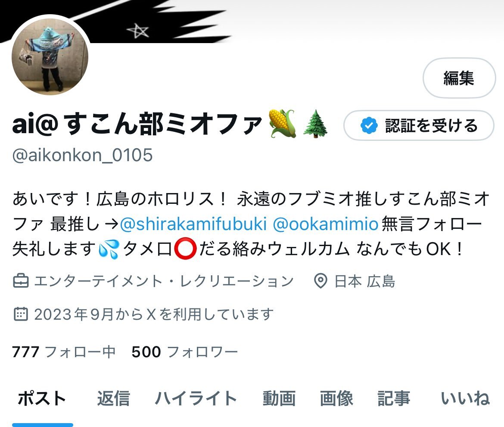Image resolution: width=504 pixels, height=427 pixels.
Task: Open the 画像 tab
Action: [336, 399]
